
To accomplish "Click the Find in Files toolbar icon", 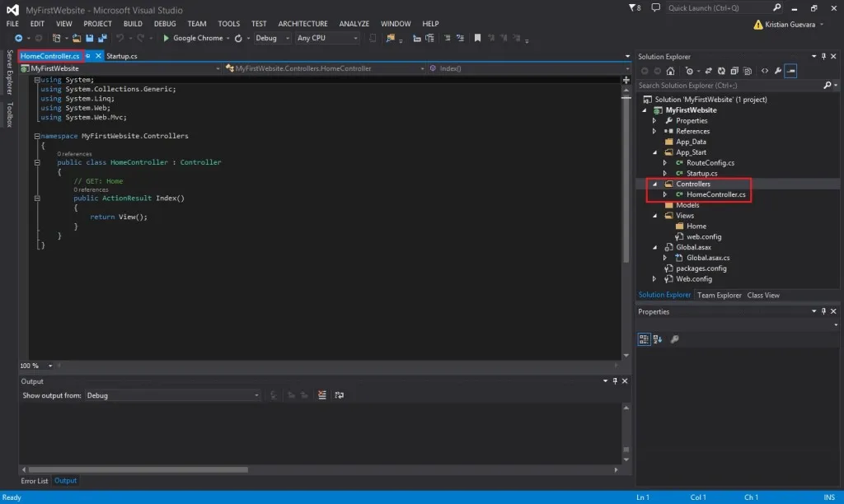I will (390, 38).
